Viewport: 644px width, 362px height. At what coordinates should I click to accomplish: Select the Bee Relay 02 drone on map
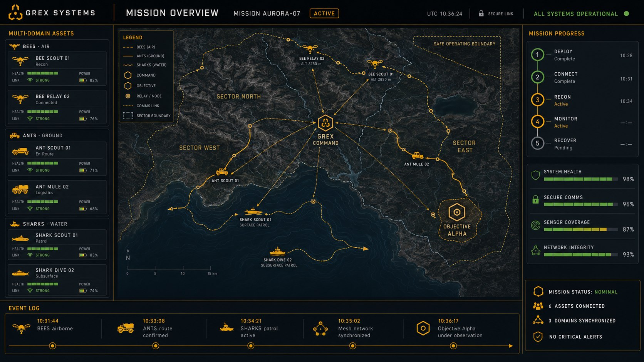pyautogui.click(x=310, y=49)
